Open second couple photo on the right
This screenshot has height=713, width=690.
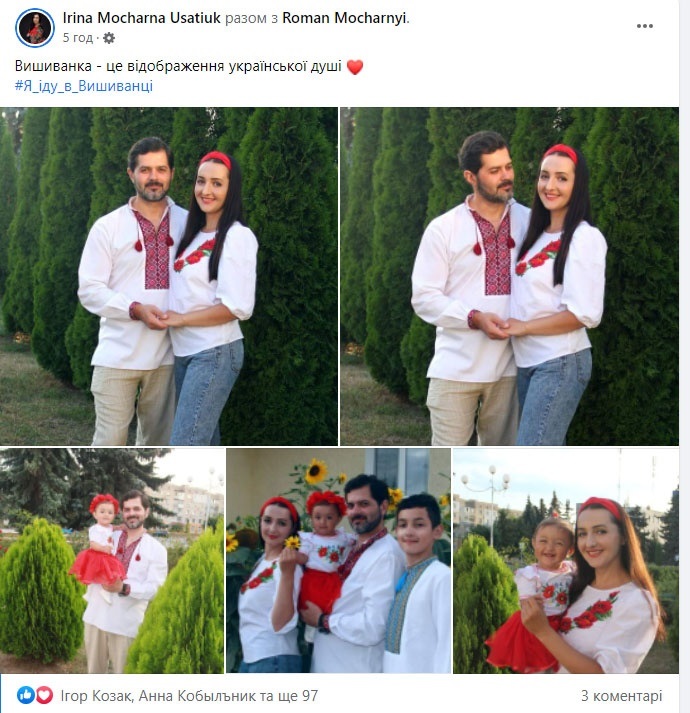(x=509, y=276)
